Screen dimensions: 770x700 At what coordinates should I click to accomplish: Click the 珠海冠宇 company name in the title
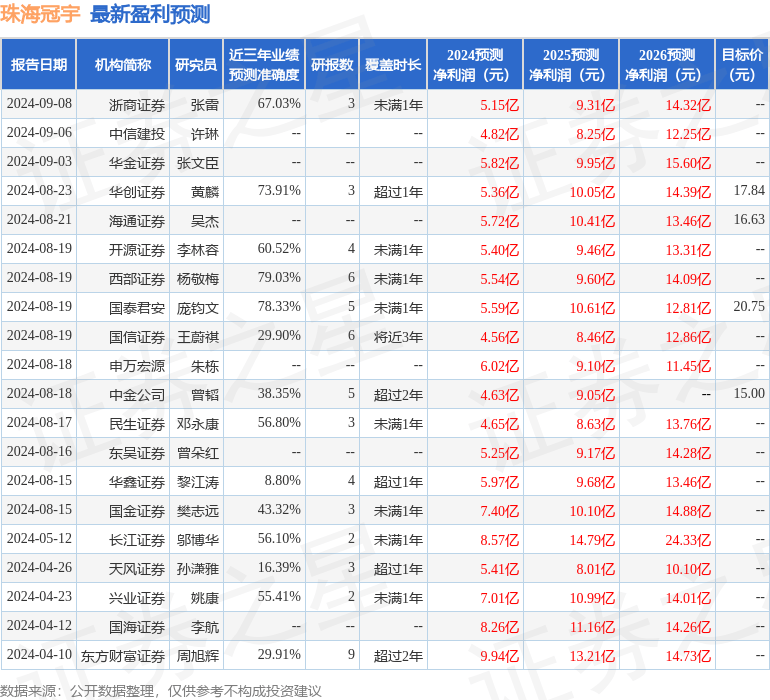coord(40,14)
